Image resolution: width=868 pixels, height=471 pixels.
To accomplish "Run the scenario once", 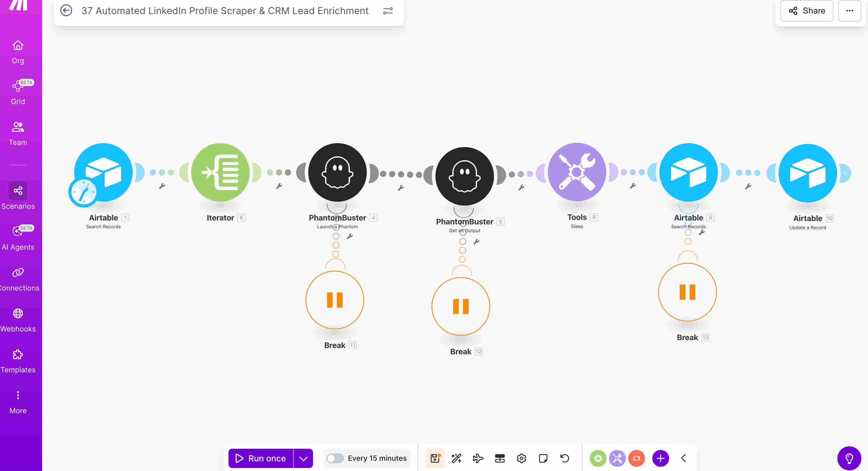I will point(261,458).
